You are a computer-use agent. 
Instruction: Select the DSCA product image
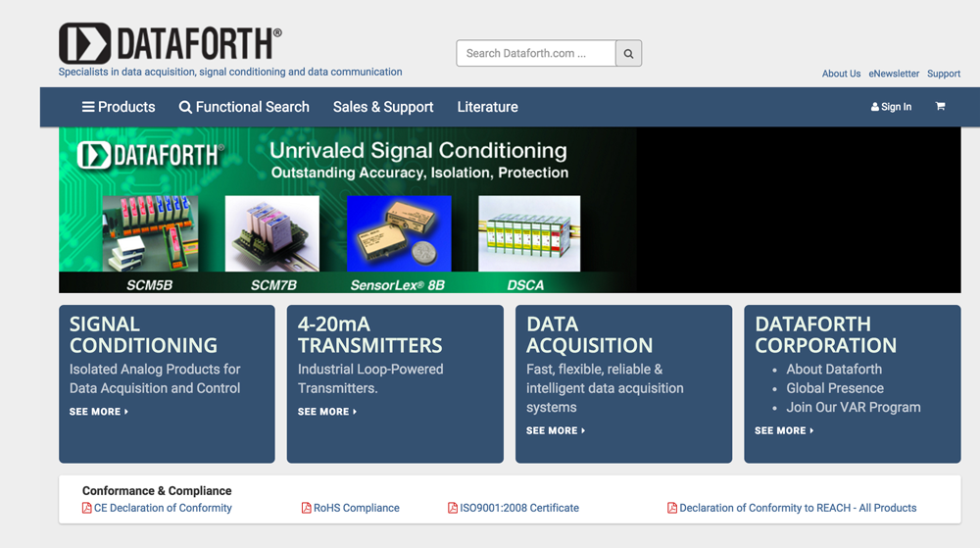(x=529, y=233)
